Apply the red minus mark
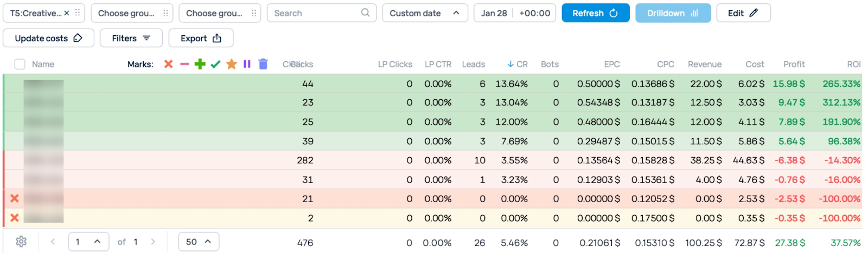Viewport: 868px width, 258px height. [x=184, y=64]
